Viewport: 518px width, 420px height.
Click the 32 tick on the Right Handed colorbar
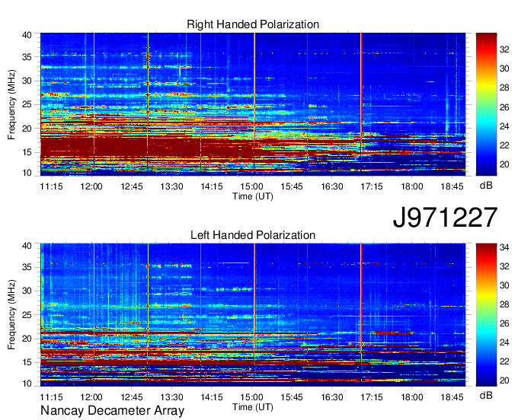tap(504, 49)
